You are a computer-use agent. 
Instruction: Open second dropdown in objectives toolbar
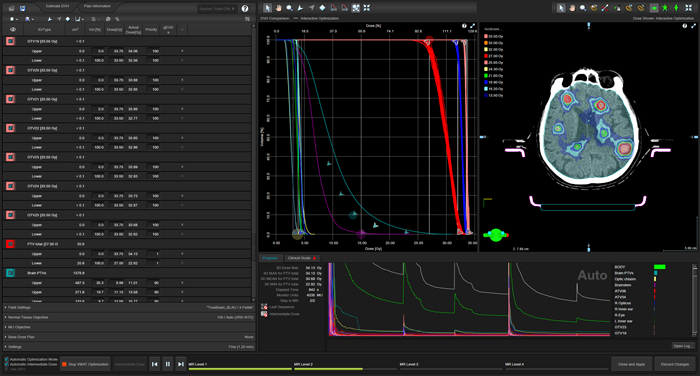29,19
